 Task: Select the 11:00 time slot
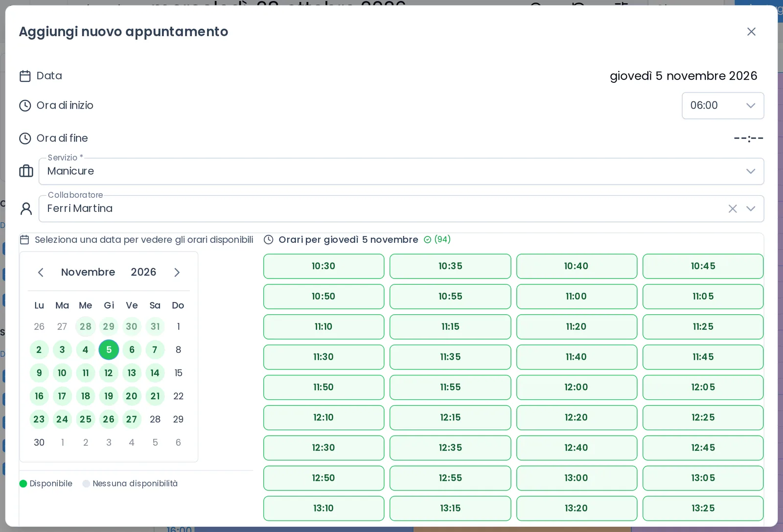point(576,297)
